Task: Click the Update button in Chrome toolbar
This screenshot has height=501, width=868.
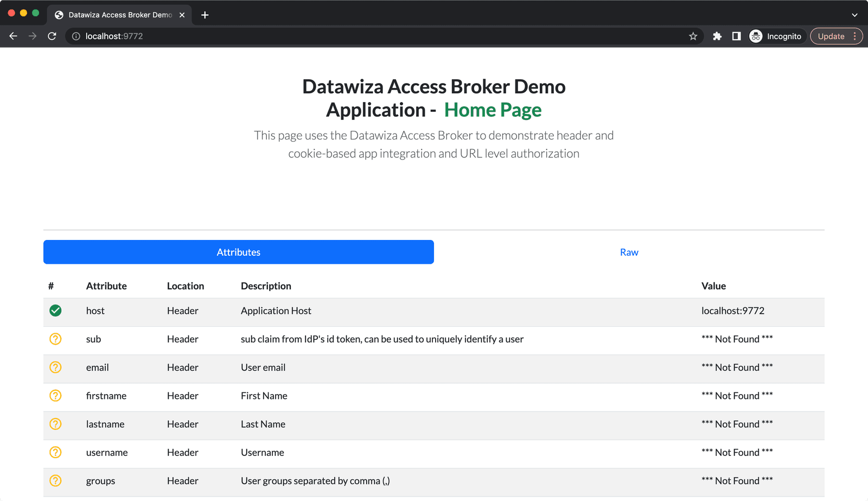Action: 831,36
